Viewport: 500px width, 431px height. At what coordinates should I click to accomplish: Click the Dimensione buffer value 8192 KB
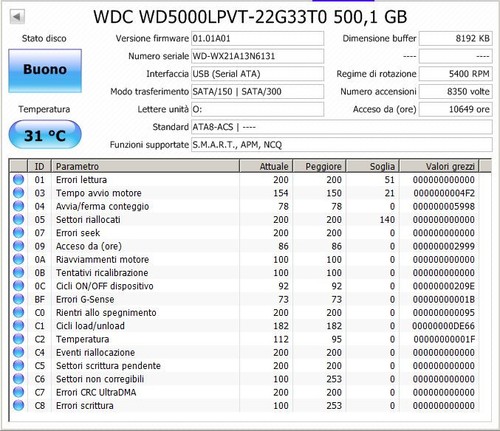(x=456, y=38)
